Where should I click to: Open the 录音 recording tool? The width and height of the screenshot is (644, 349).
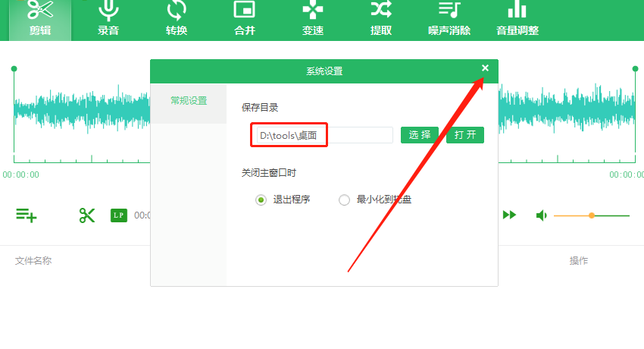pyautogui.click(x=108, y=19)
